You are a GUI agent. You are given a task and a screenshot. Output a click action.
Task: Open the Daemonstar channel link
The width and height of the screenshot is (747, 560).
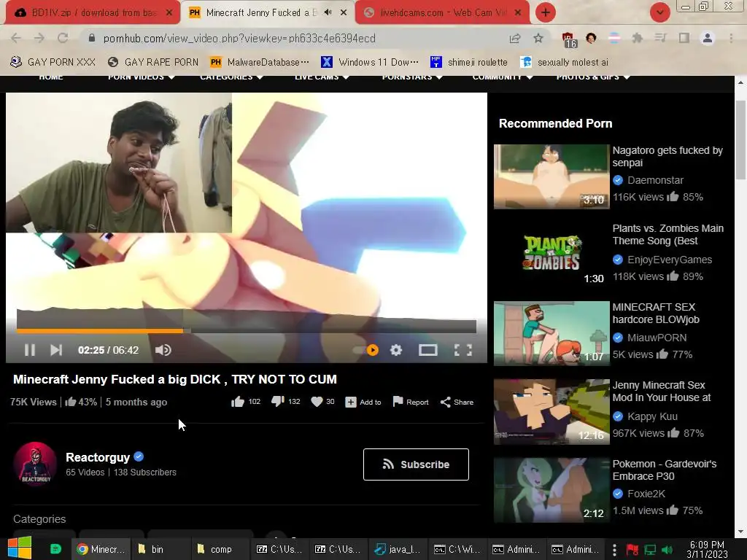(655, 180)
